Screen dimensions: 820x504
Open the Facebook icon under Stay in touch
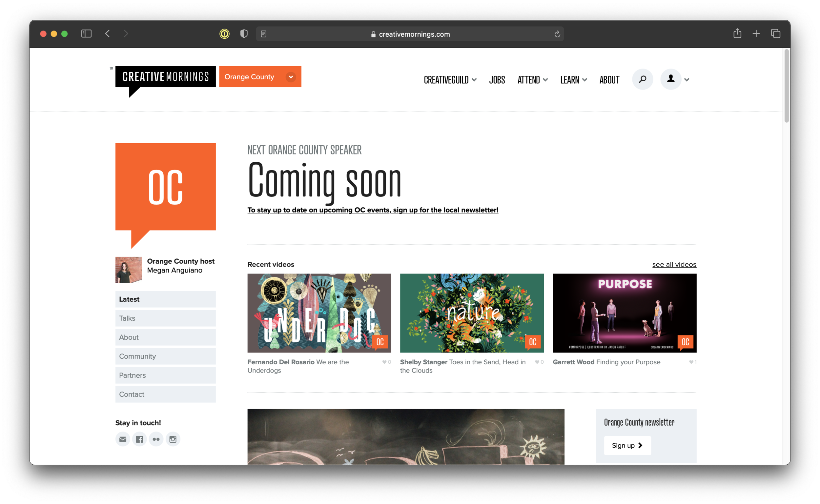(x=139, y=439)
